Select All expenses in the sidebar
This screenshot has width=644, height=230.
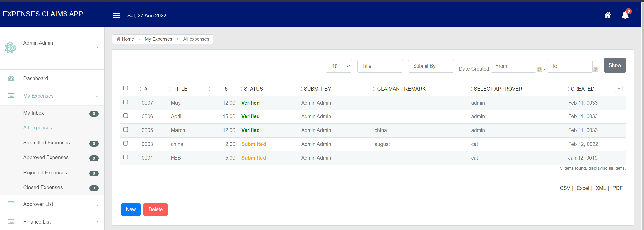pyautogui.click(x=38, y=128)
